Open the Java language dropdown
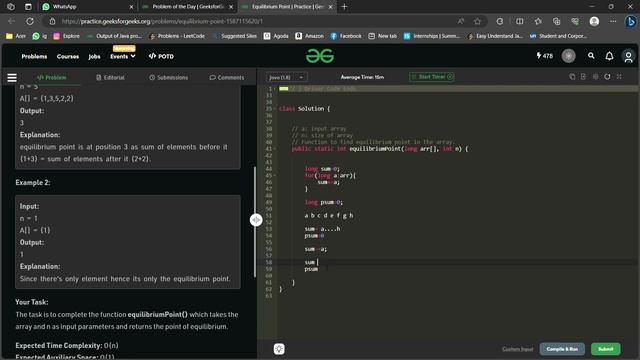Viewport: 640px width, 360px height. (x=286, y=77)
